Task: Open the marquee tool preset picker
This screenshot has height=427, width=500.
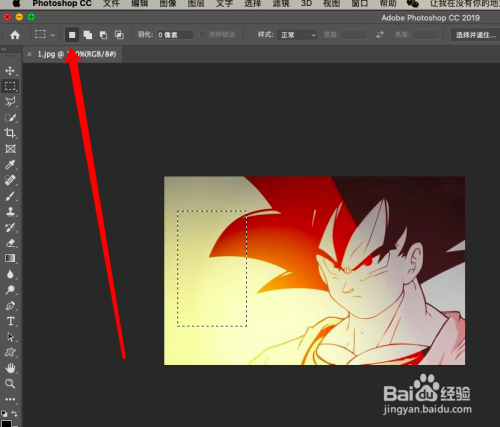Action: click(45, 35)
